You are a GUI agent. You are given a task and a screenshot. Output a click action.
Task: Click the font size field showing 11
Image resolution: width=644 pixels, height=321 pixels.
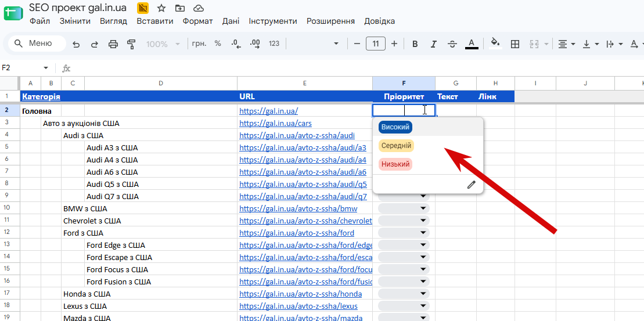click(x=375, y=44)
